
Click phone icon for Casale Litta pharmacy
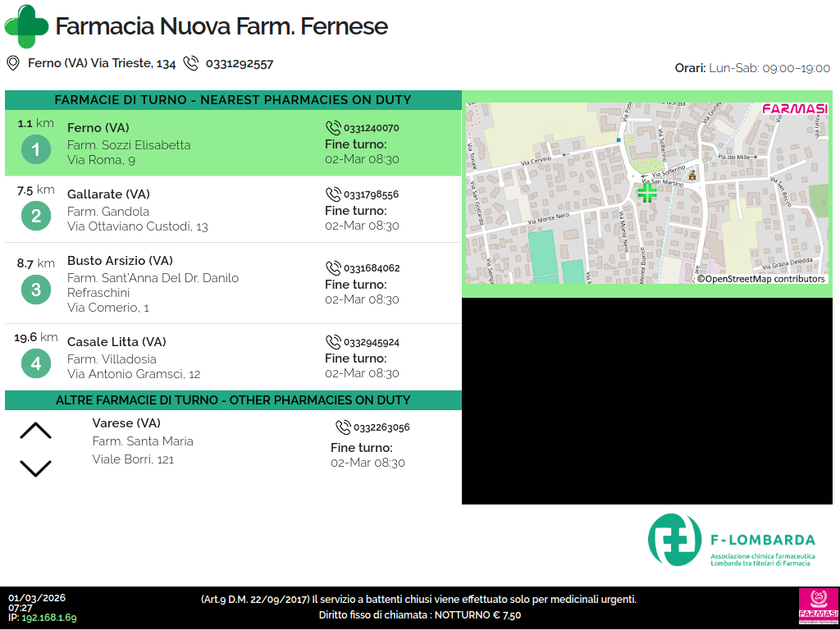333,342
